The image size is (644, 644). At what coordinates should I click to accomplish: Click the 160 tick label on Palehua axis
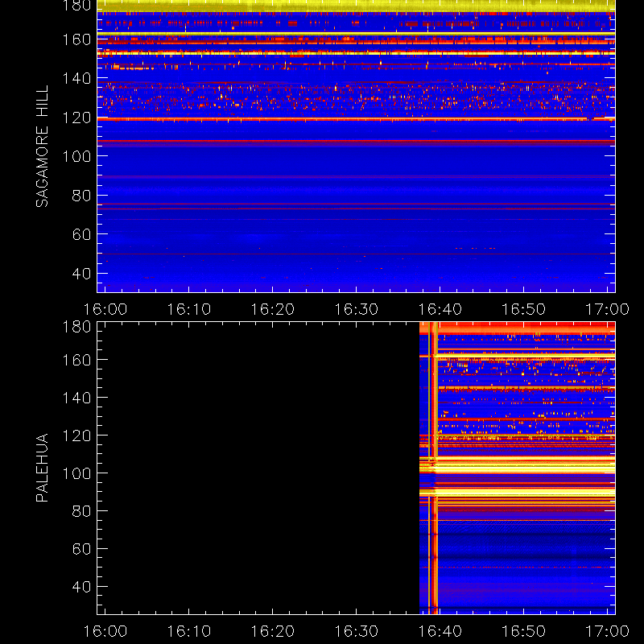[76, 360]
